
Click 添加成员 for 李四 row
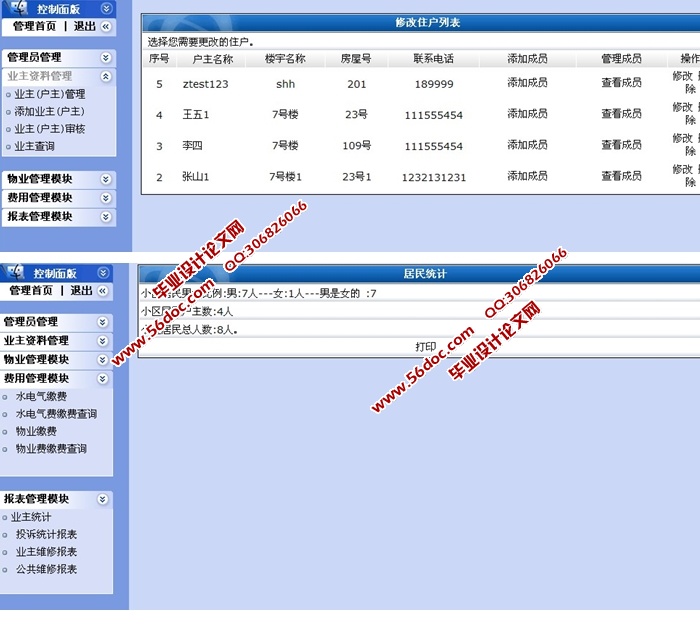tap(527, 145)
